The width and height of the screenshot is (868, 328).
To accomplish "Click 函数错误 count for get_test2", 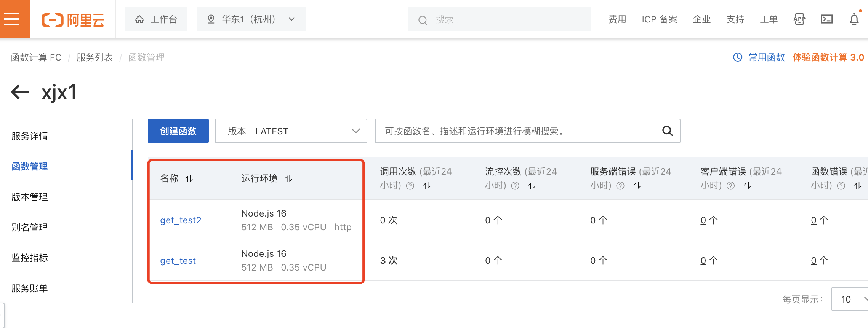I will point(814,220).
